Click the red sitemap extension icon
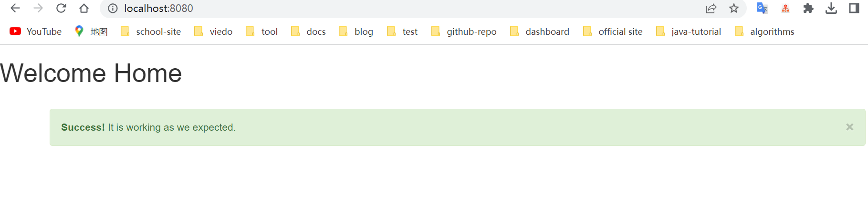868x197 pixels. coord(785,8)
